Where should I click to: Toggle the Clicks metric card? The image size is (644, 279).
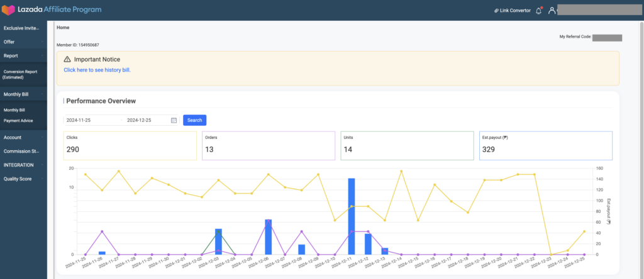(x=130, y=145)
